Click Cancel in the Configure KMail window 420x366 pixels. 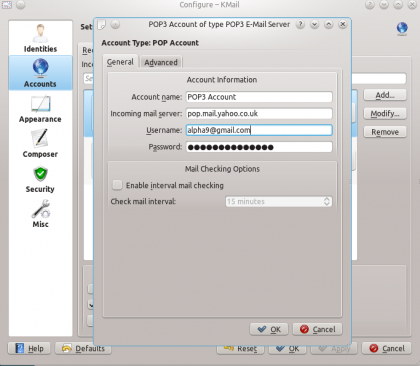pos(387,348)
